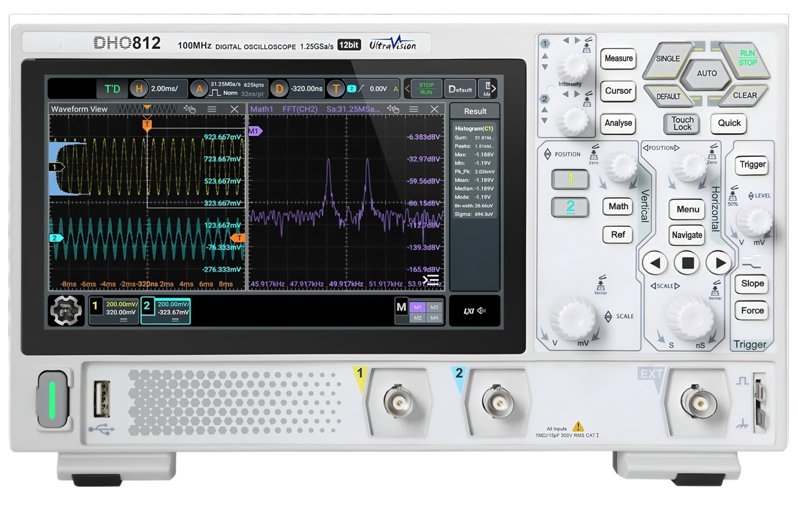The width and height of the screenshot is (798, 532).
Task: Tap the front USB port
Action: [x=102, y=399]
